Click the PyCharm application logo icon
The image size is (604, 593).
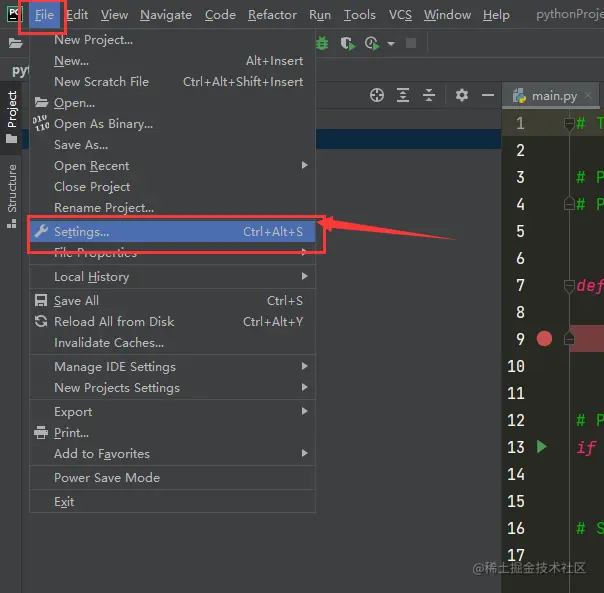[x=15, y=15]
